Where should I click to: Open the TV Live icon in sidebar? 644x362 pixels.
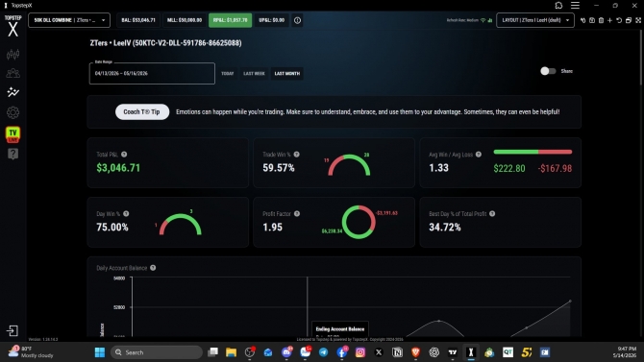(x=12, y=134)
